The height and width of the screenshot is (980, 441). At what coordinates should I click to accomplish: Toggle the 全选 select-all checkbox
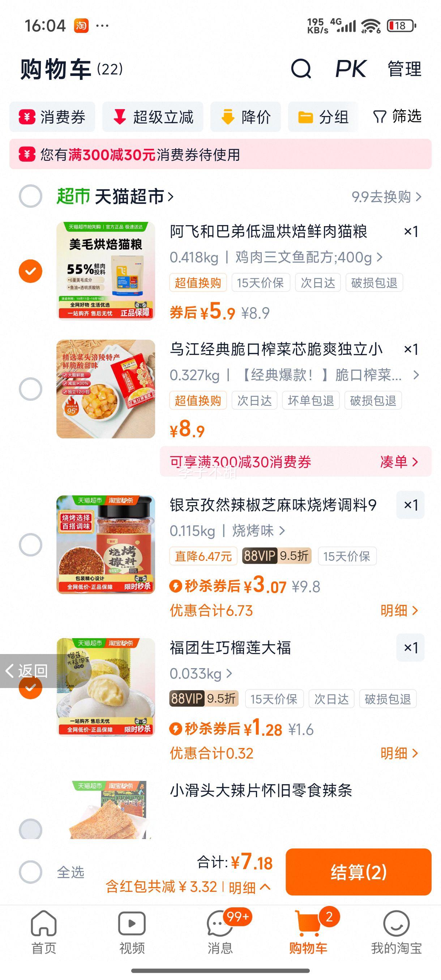[30, 872]
